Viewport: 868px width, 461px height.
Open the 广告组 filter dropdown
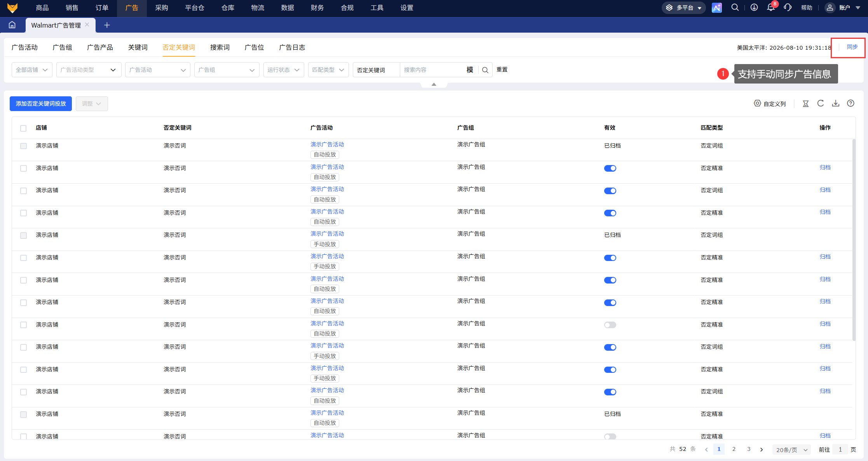click(227, 70)
